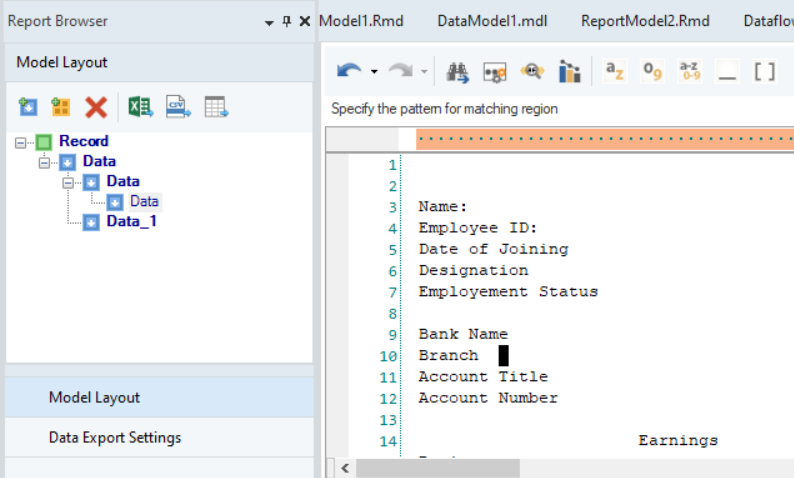Click the binoculars find icon
Screen dimensions: 794x478
point(458,71)
